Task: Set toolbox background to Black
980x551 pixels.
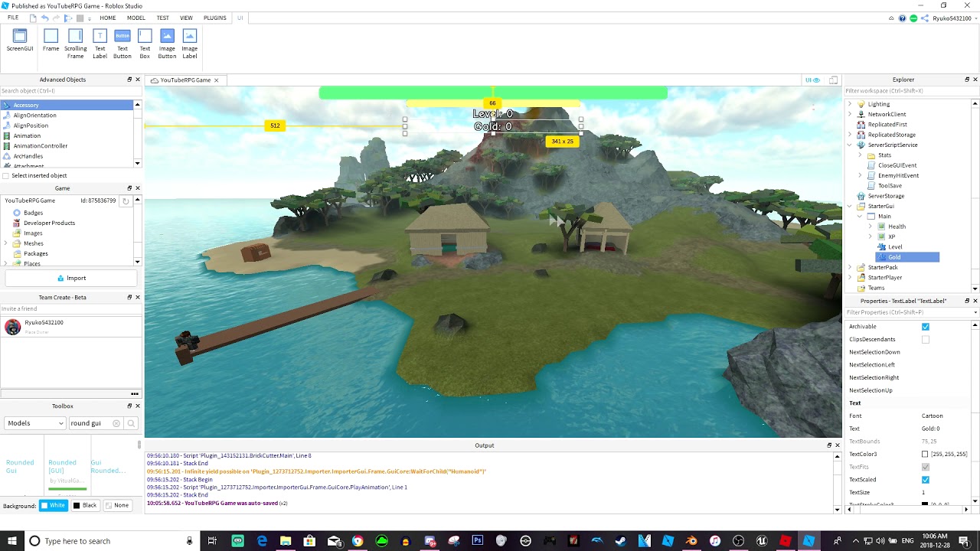Action: tap(85, 505)
